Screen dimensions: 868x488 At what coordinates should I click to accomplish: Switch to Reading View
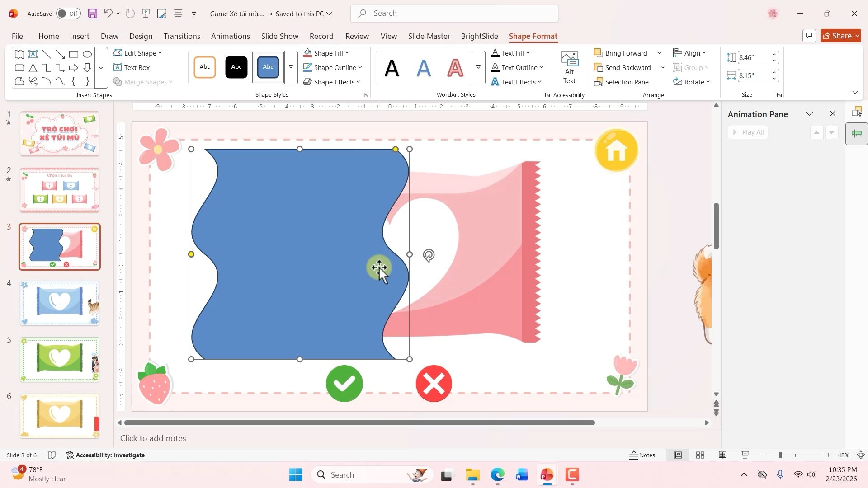[723, 455]
